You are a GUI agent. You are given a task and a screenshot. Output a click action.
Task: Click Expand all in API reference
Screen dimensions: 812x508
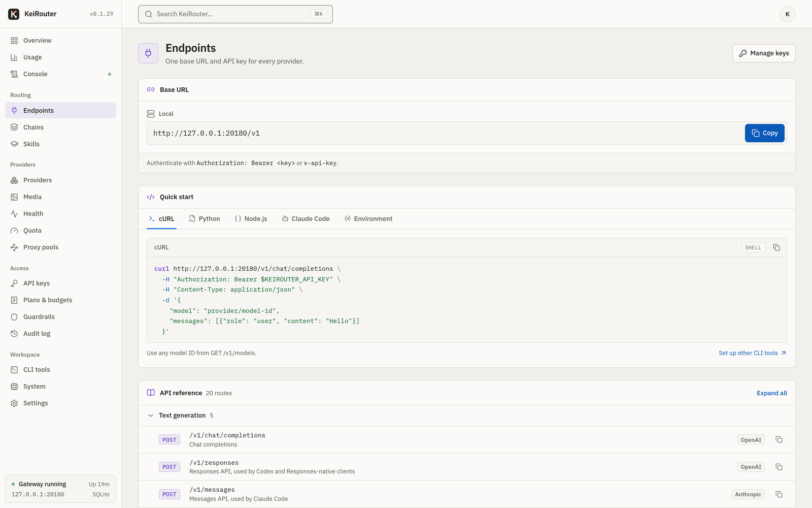[771, 393]
